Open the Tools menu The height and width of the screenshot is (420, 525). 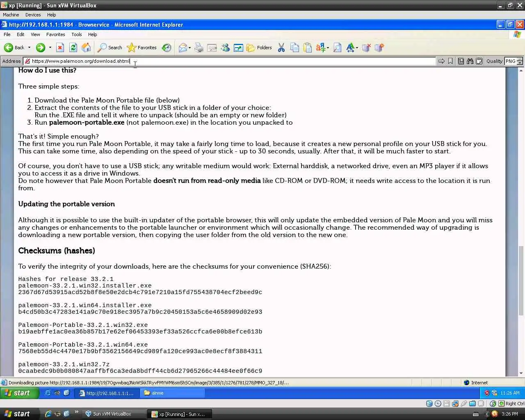(77, 34)
